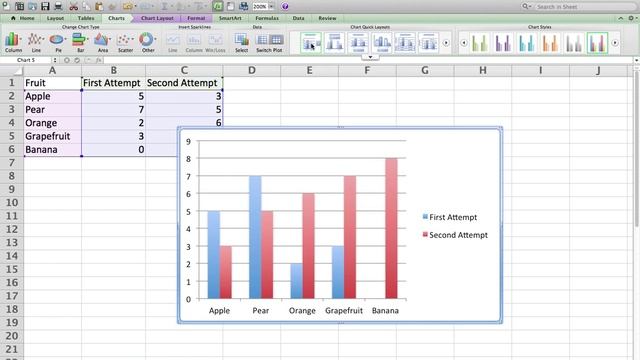Click the search magnifier icon
The width and height of the screenshot is (640, 360).
tap(525, 7)
